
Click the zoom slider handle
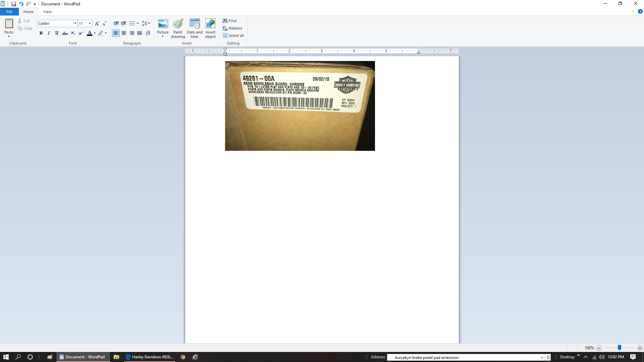click(619, 348)
